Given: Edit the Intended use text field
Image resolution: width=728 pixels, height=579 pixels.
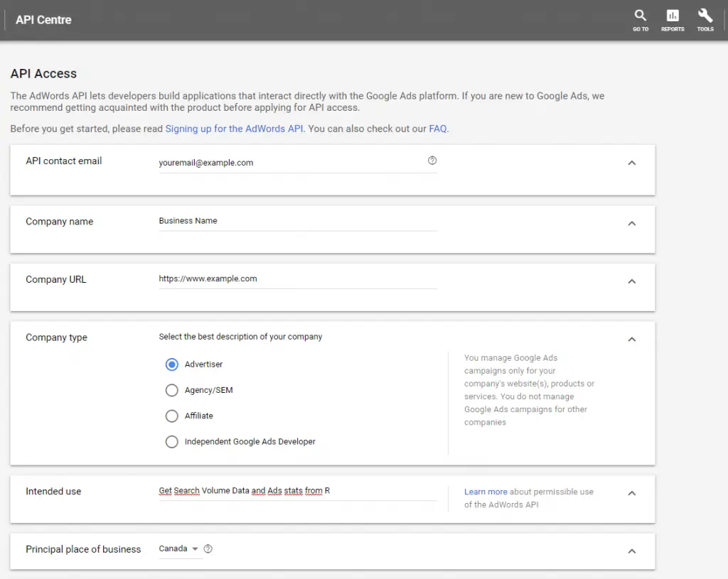Looking at the screenshot, I should 298,491.
